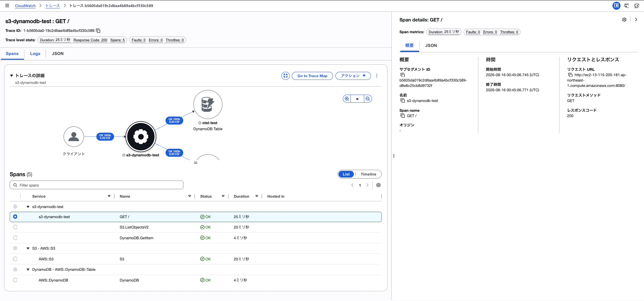Switch spans view to Timeline
The height and width of the screenshot is (301, 644).
(x=368, y=174)
